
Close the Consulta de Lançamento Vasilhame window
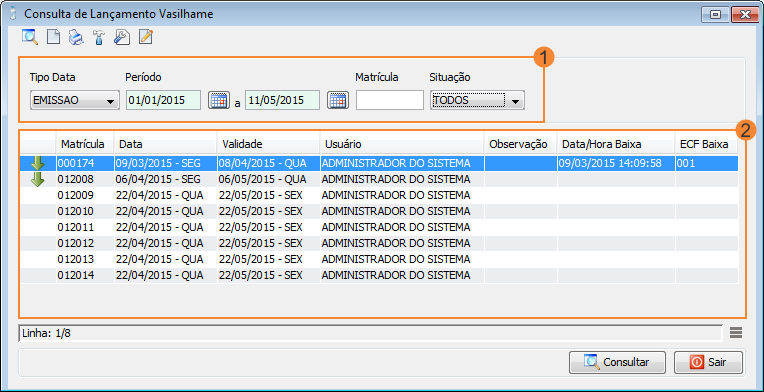click(x=744, y=14)
